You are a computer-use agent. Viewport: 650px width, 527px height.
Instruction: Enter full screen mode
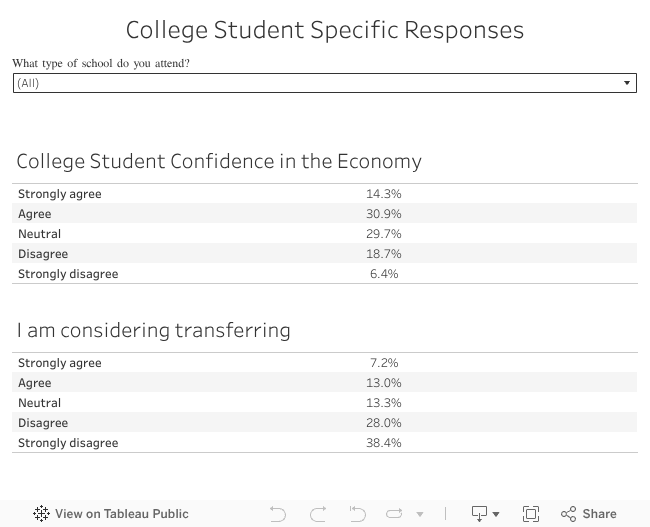[x=531, y=514]
